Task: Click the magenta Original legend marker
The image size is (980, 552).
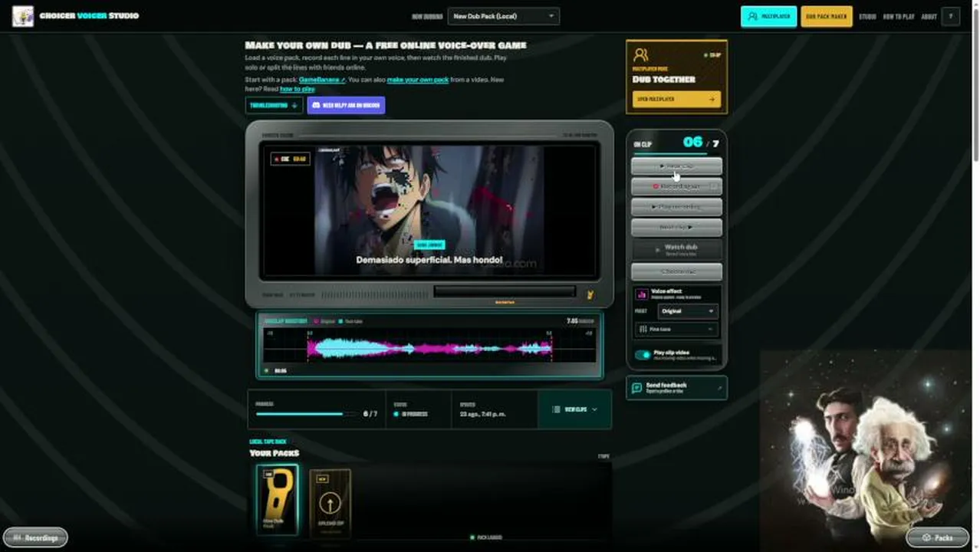Action: 316,321
